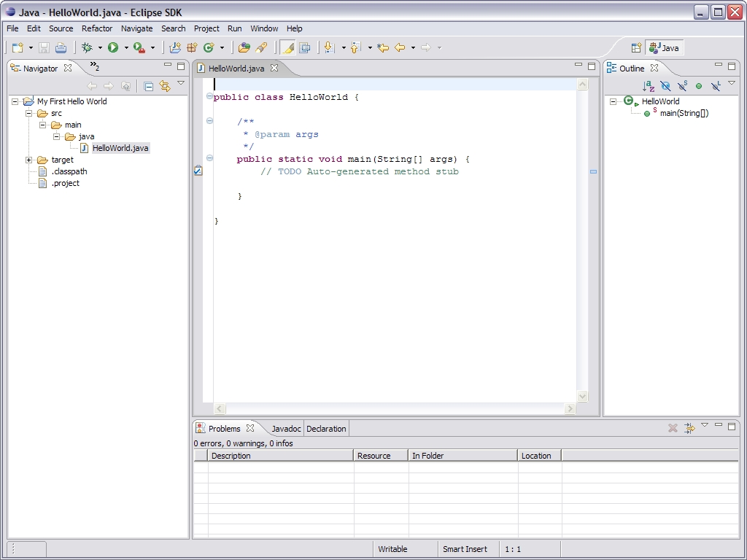
Task: Collapse HelloWorld node in Outline tree
Action: coord(613,101)
